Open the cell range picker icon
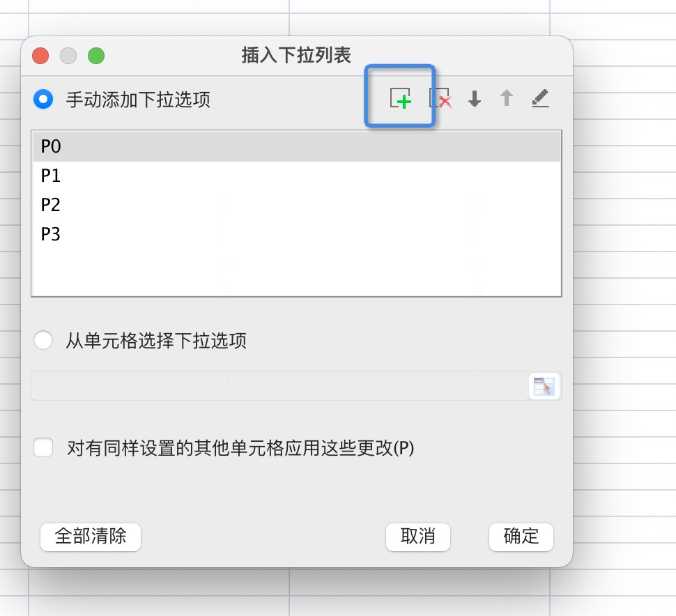Screen dimensions: 676x616 [x=543, y=385]
